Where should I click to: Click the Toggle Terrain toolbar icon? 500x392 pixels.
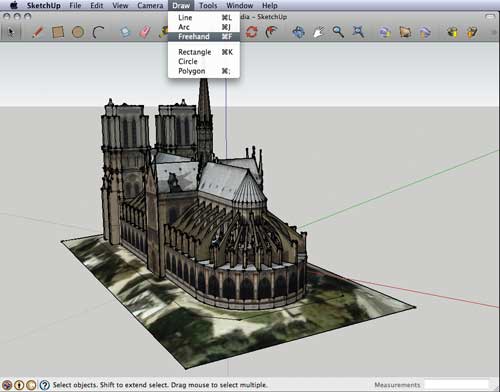[x=405, y=32]
